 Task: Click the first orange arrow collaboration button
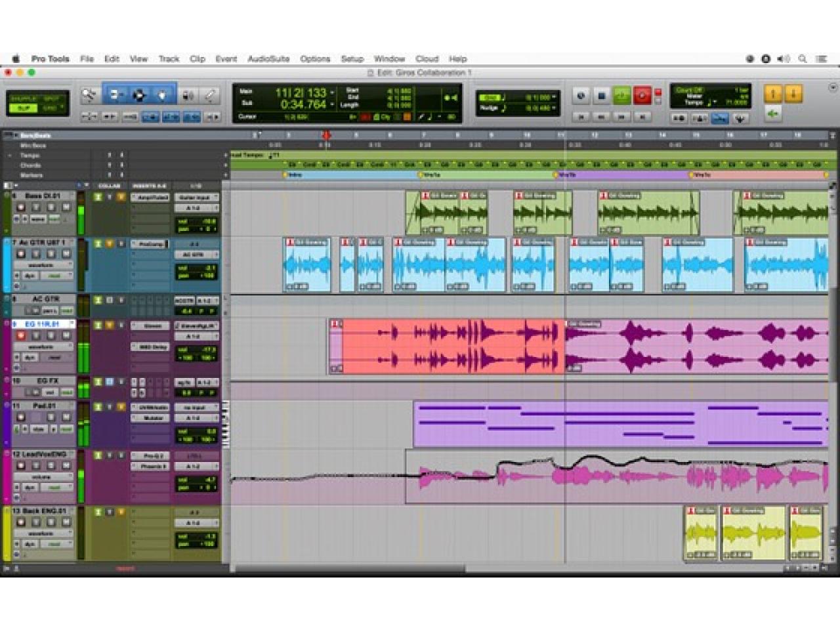tap(773, 94)
